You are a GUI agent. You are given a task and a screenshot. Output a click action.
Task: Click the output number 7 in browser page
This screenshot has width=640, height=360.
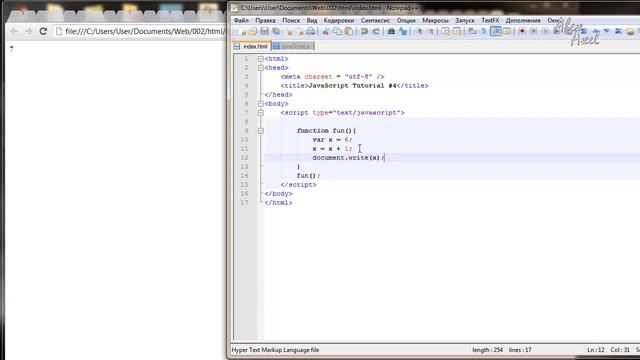11,49
